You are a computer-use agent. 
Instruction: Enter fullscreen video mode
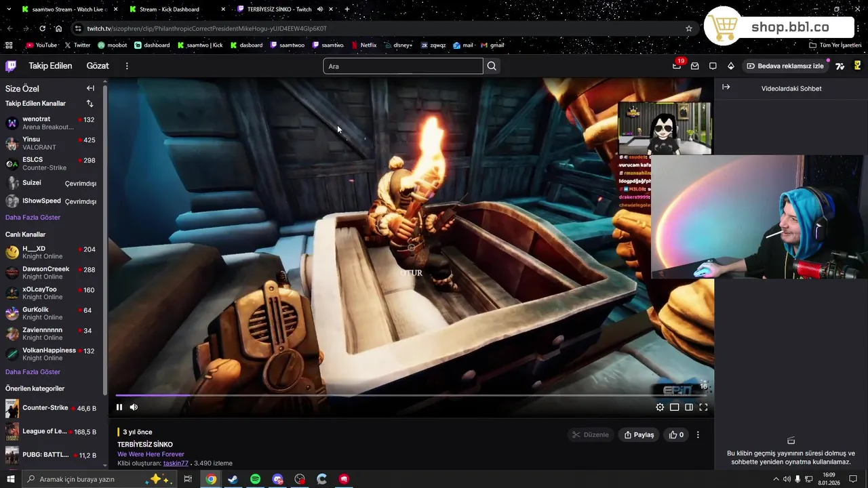coord(703,407)
